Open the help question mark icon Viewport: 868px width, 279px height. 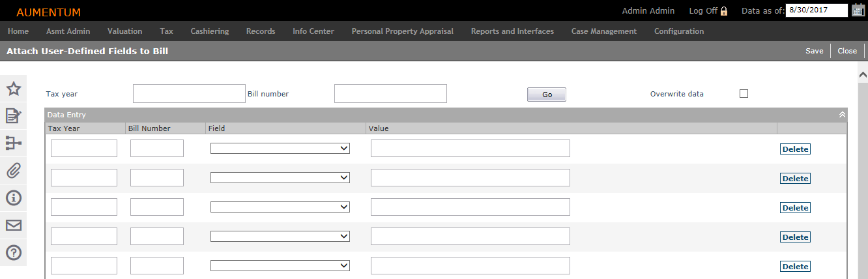coord(14,252)
